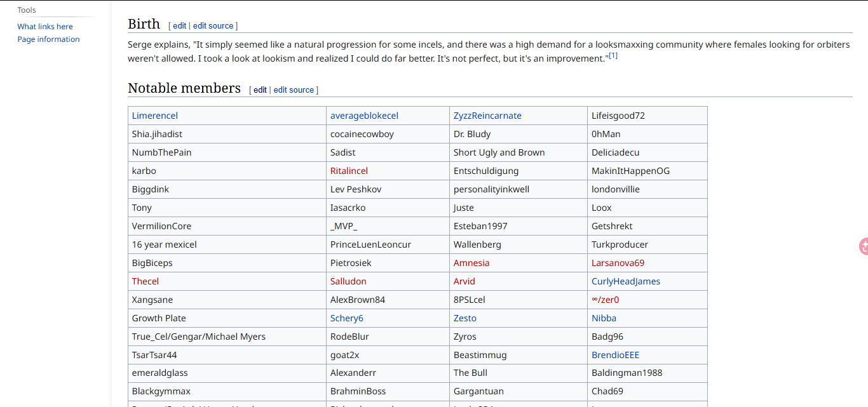Open footnote reference [1] after the quote

(x=613, y=56)
